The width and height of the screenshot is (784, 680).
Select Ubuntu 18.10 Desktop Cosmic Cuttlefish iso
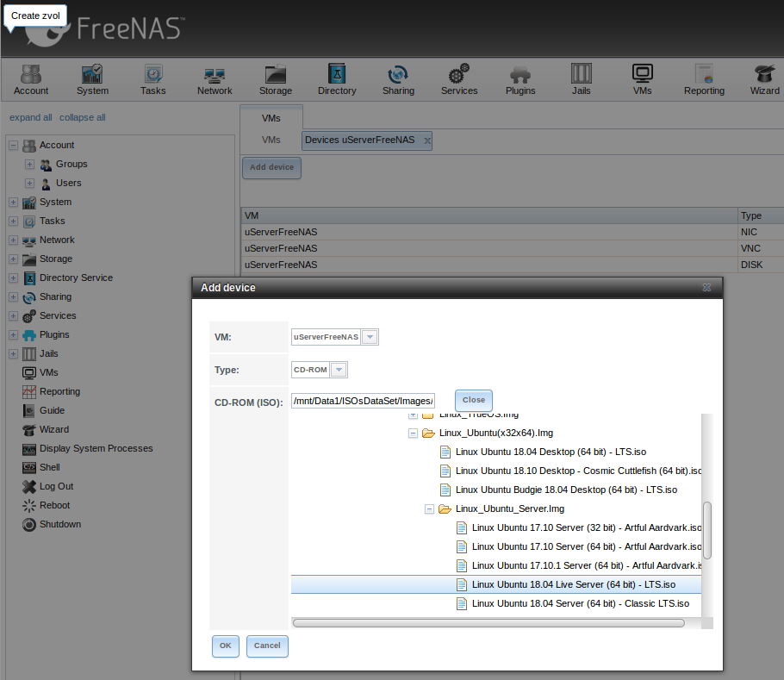coord(578,471)
